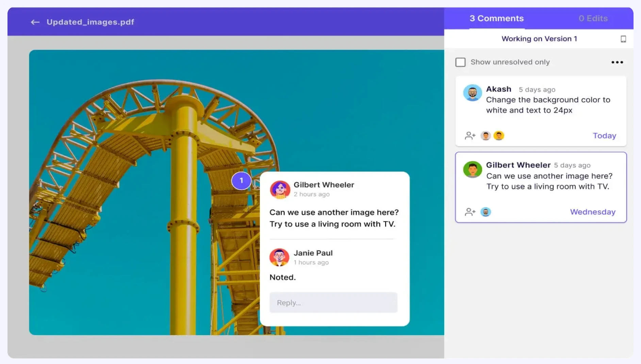Open the three-dot options menu in comments panel
Screen dimensions: 641x364
(x=618, y=62)
